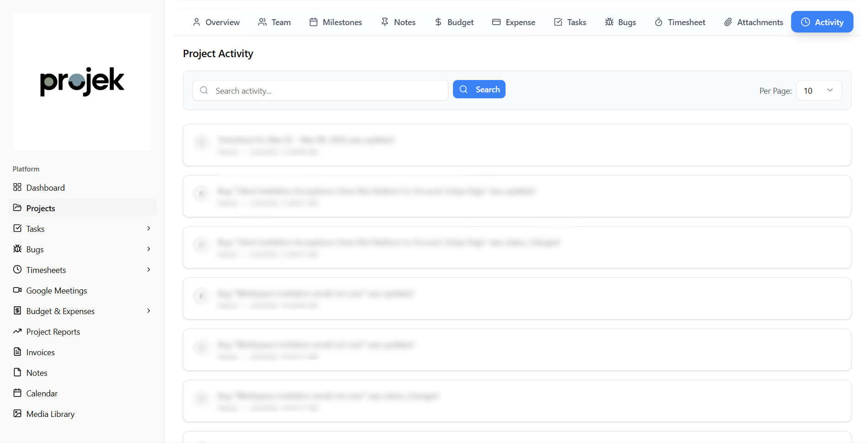Expand the Bugs sidebar submenu chevron
This screenshot has height=443, width=868.
[149, 249]
